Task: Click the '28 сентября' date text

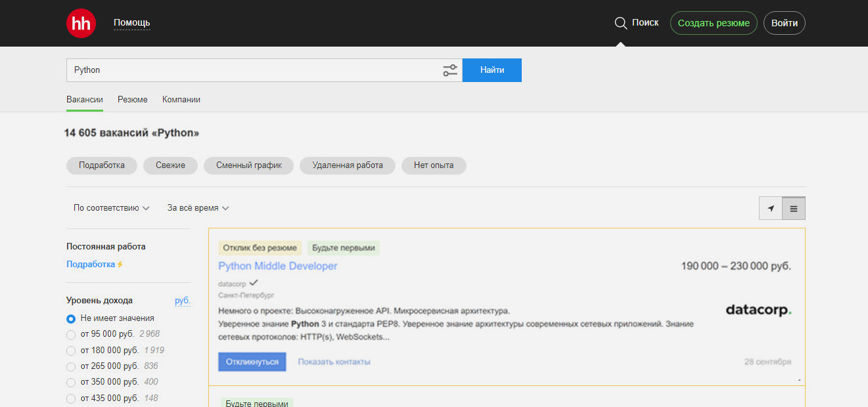Action: coord(767,362)
